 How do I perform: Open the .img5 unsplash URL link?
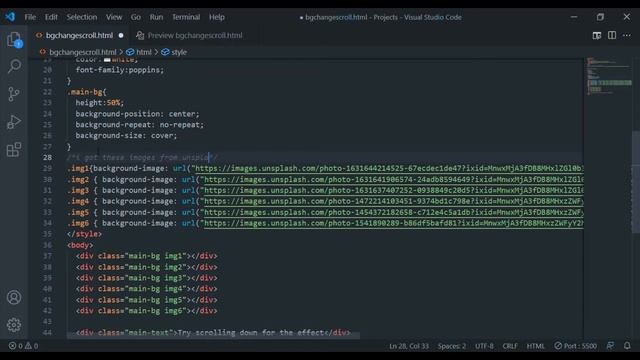tap(393, 212)
